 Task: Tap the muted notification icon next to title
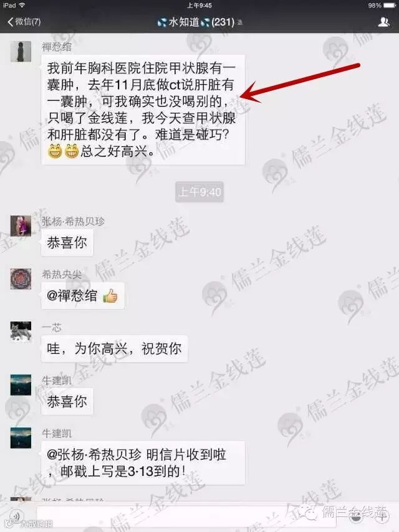coord(240,22)
